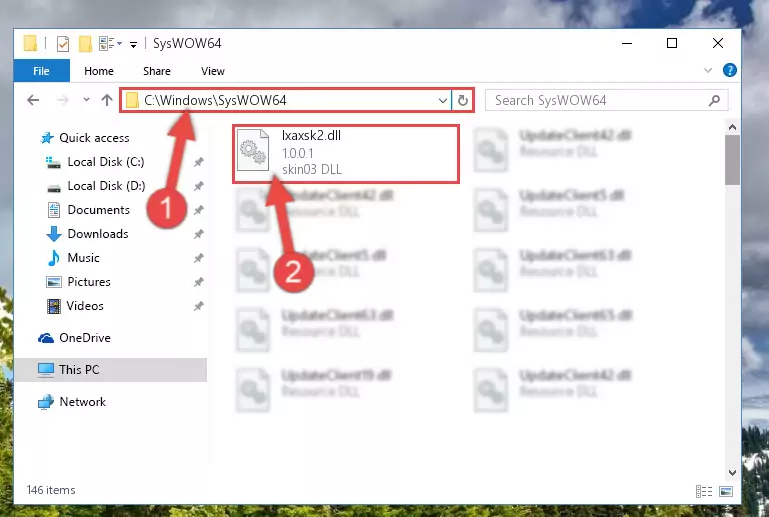Open Local Disk (D:) in sidebar
Image resolution: width=769 pixels, height=517 pixels.
pyautogui.click(x=106, y=186)
